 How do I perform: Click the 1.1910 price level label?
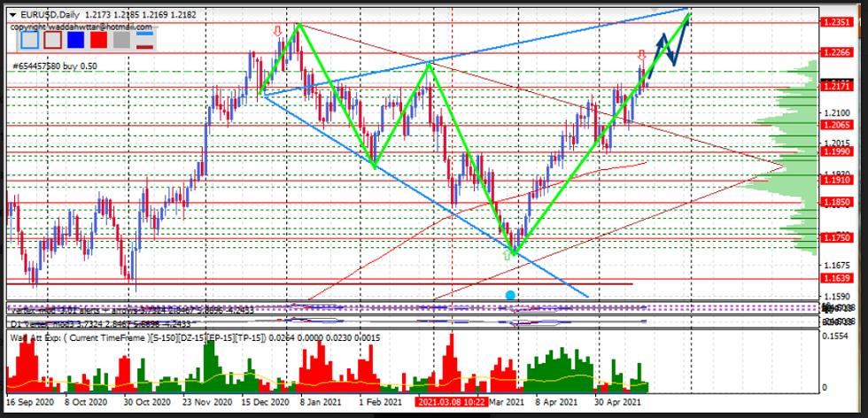tap(836, 180)
